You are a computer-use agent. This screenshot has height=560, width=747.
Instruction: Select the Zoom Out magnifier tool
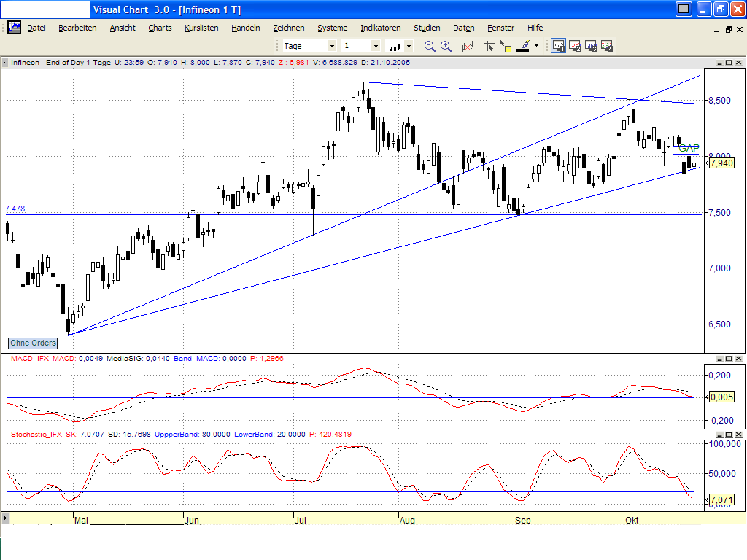tap(430, 45)
